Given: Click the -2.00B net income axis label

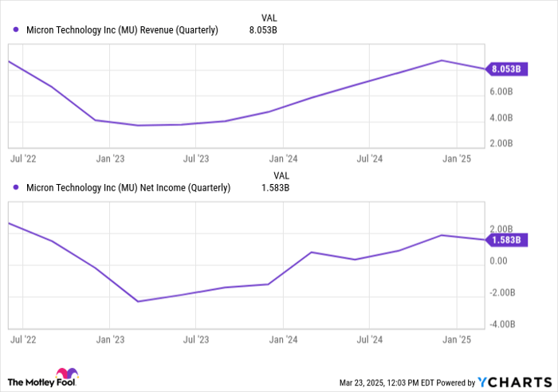Looking at the screenshot, I should click(502, 292).
